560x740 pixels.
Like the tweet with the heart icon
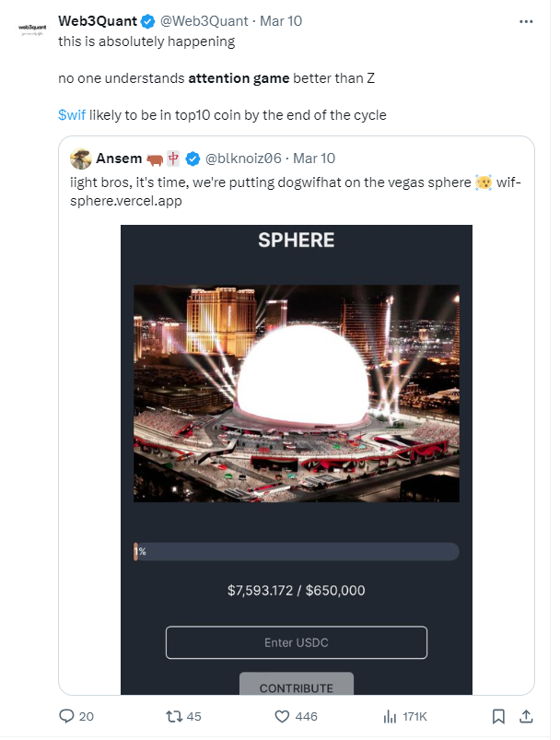(282, 716)
